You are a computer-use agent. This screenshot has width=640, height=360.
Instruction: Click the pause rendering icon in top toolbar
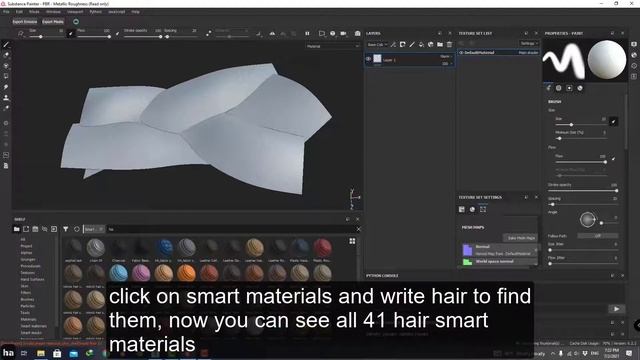307,33
